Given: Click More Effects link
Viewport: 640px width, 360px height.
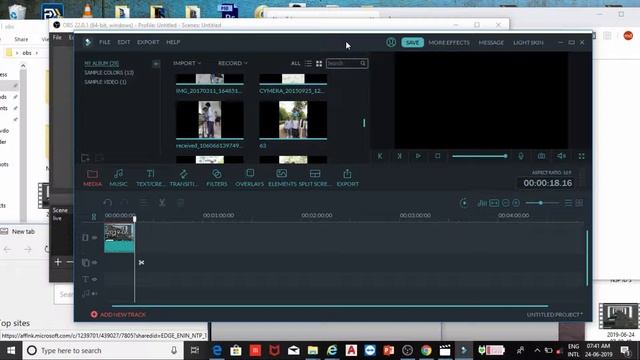Looking at the screenshot, I should (449, 42).
